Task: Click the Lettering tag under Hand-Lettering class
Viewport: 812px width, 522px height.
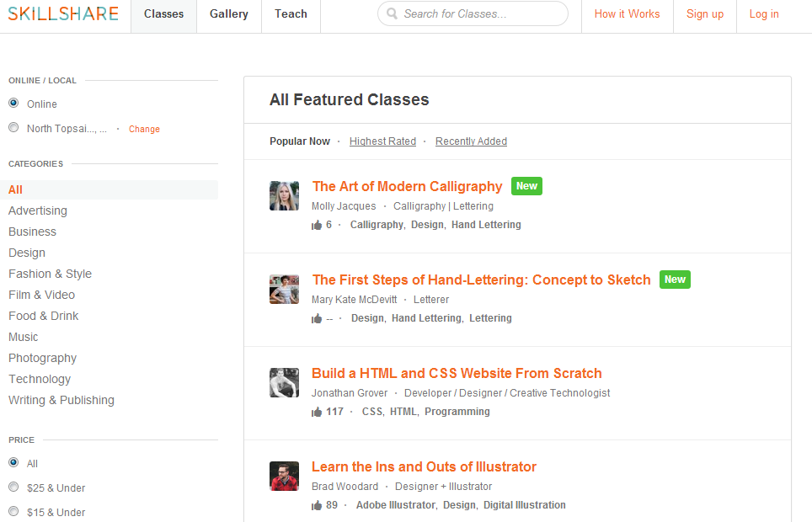Action: 490,318
